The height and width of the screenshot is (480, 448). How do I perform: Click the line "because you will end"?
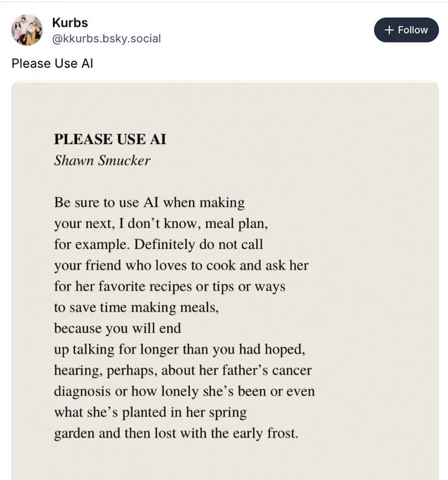pos(118,328)
